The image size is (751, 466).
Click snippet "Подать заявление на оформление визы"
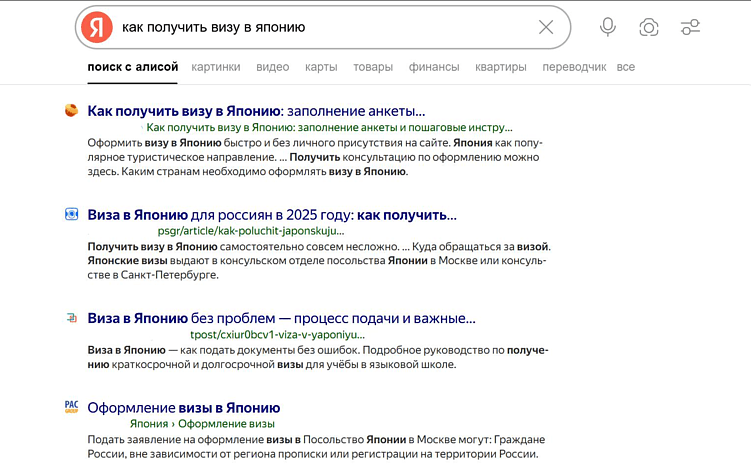194,440
